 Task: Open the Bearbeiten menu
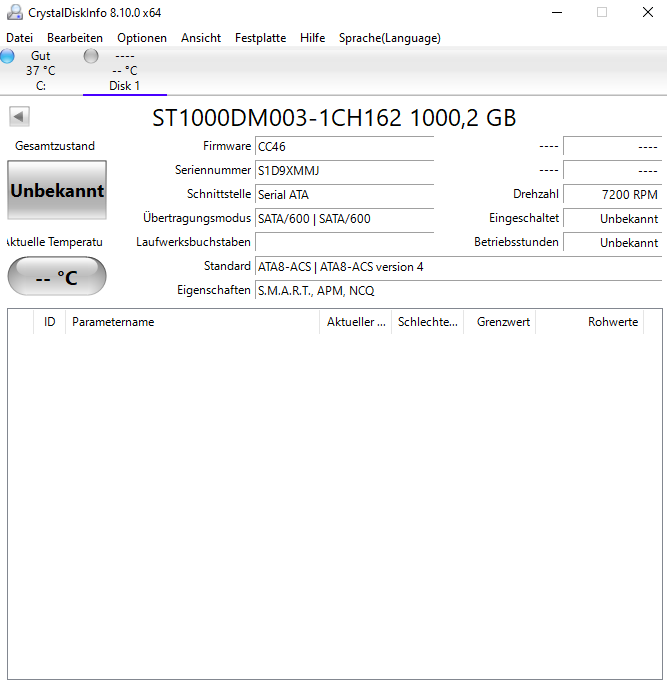coord(75,38)
